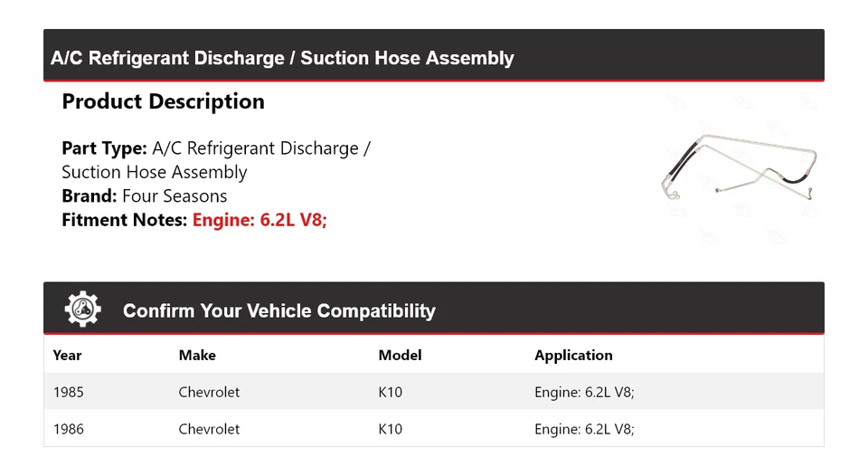This screenshot has width=868, height=476.
Task: Click Chevrolet in the 1986 row
Action: point(209,429)
